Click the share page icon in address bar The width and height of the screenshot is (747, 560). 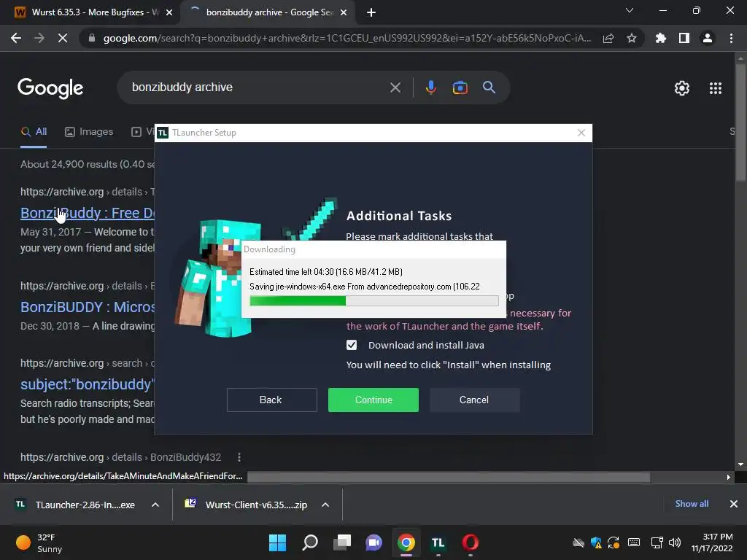pos(608,39)
